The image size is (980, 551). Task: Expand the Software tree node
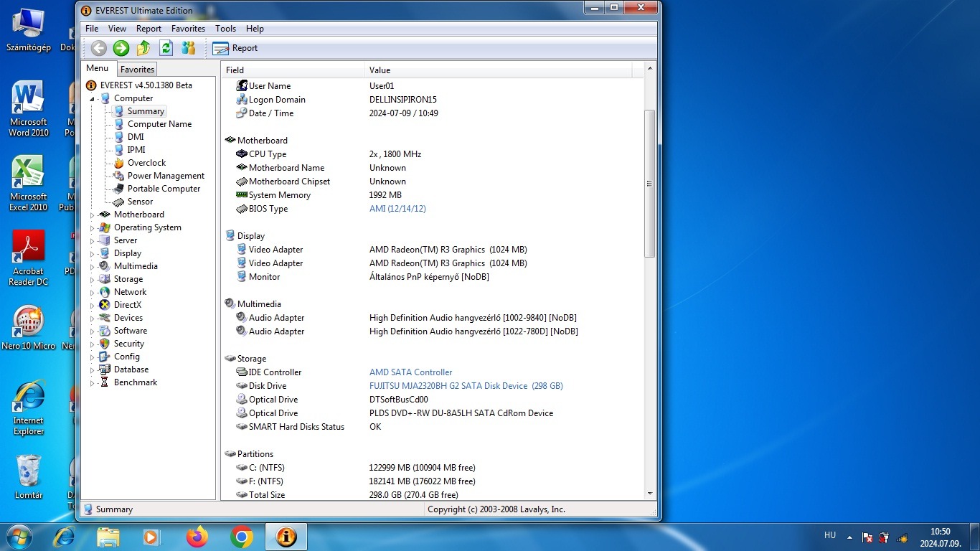click(93, 331)
